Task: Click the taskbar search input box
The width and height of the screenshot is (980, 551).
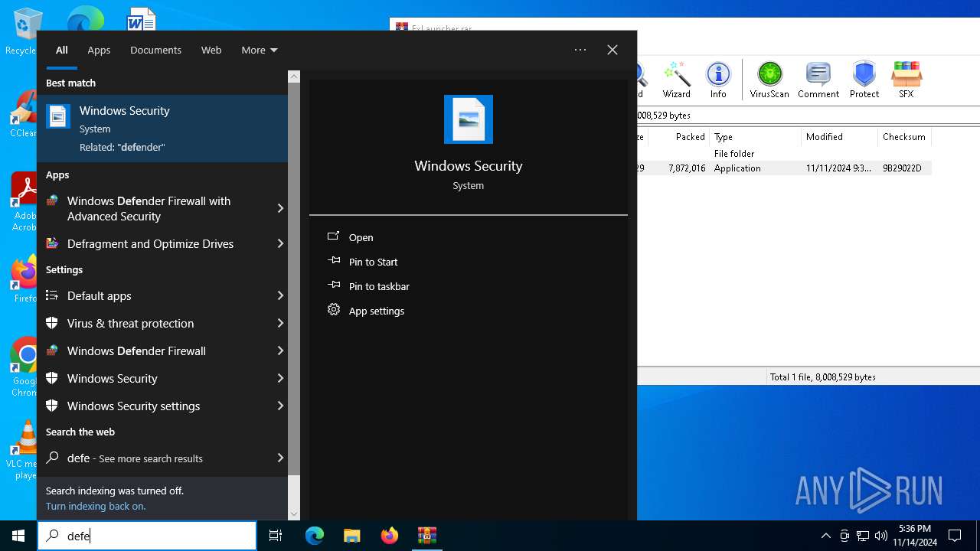Action: coord(147,536)
